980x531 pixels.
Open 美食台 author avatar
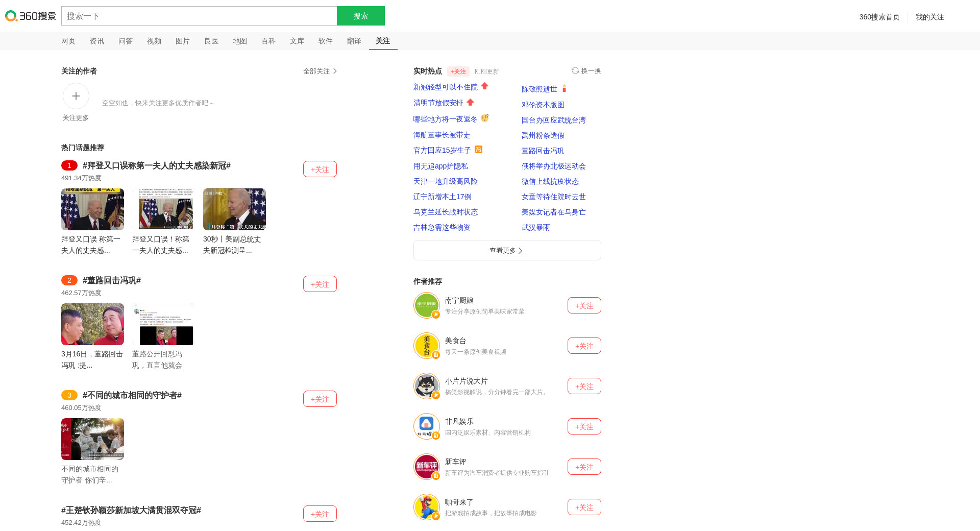[426, 346]
